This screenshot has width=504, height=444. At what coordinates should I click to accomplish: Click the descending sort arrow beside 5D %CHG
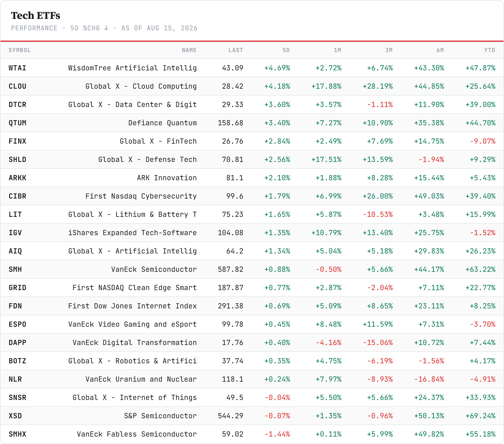pyautogui.click(x=106, y=28)
